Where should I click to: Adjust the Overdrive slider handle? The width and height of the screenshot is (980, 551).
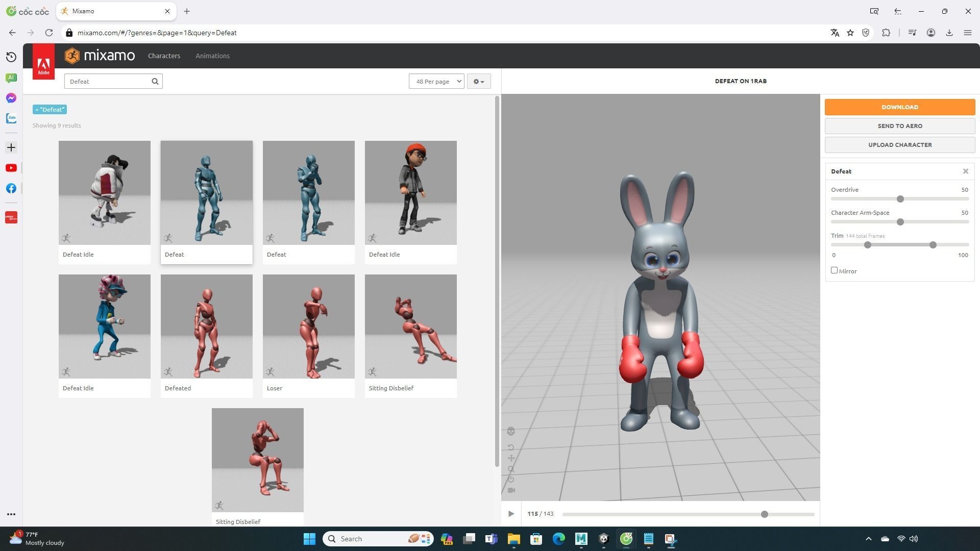(900, 199)
